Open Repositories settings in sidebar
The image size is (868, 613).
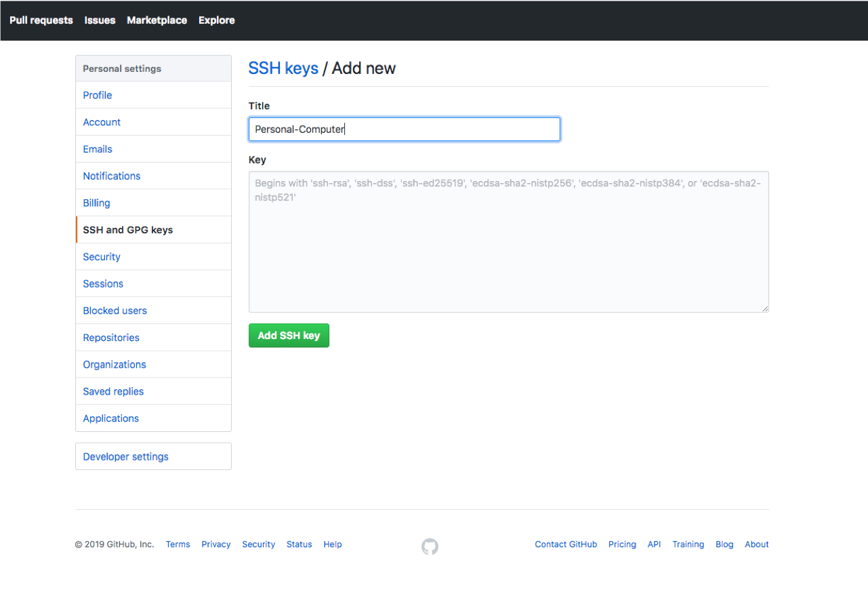click(x=153, y=338)
